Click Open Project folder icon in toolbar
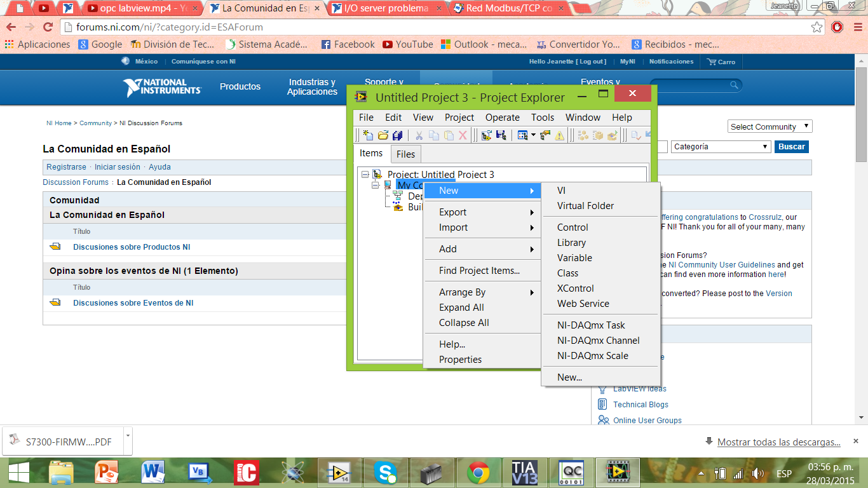868x488 pixels. click(x=383, y=135)
